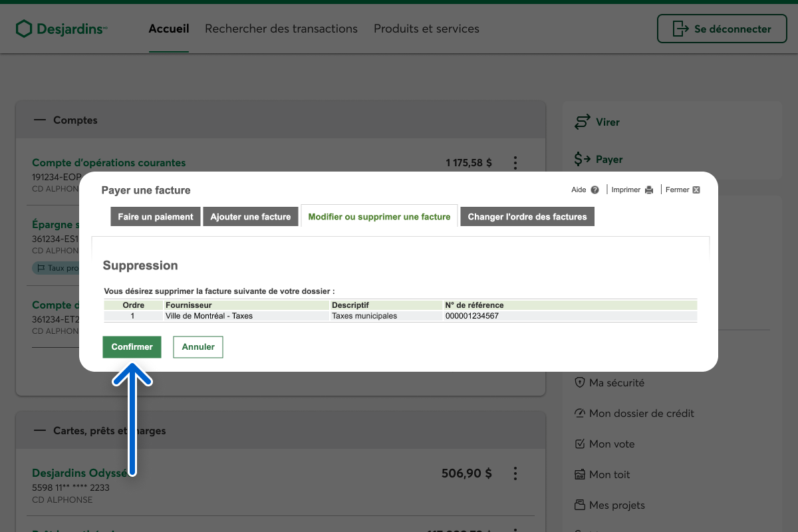Click the Imprimer printer icon

click(x=649, y=190)
